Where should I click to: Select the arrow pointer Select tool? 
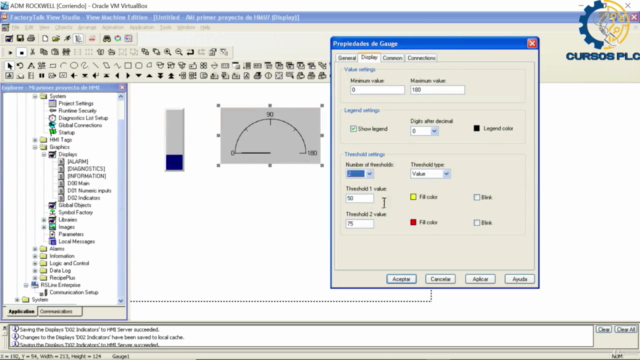point(9,66)
